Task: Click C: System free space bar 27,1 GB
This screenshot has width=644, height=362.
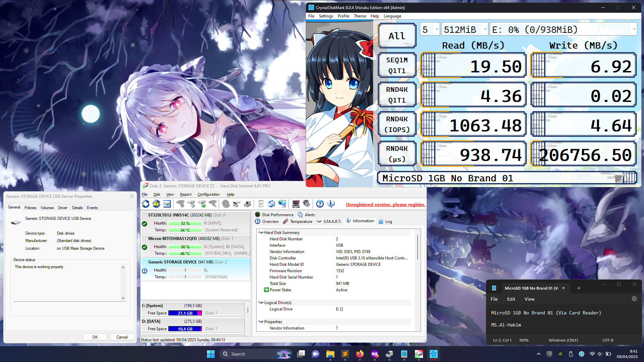Action: [185, 313]
